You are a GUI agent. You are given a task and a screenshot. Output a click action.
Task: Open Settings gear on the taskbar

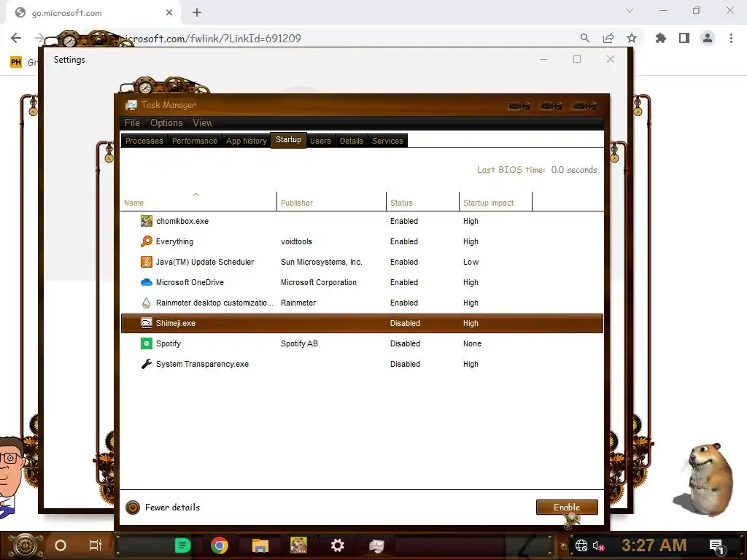[x=337, y=545]
